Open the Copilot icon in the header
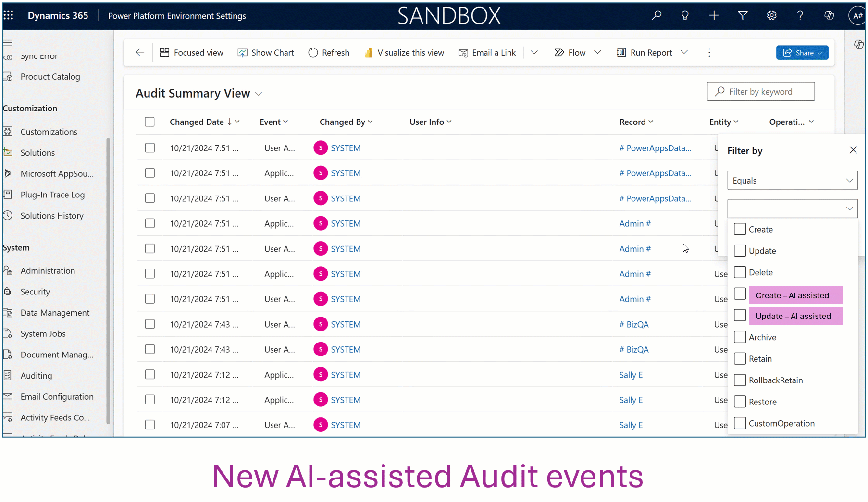 (x=829, y=15)
